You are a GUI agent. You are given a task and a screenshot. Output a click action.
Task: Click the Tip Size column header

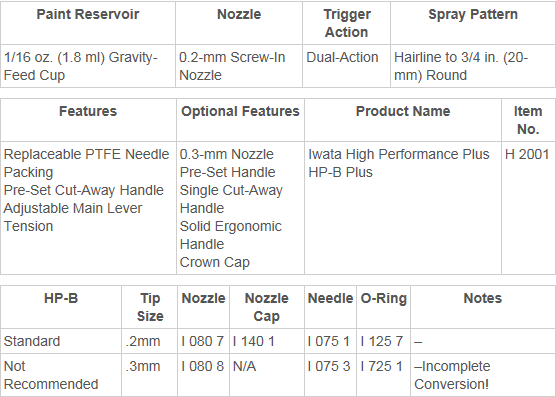(x=150, y=307)
